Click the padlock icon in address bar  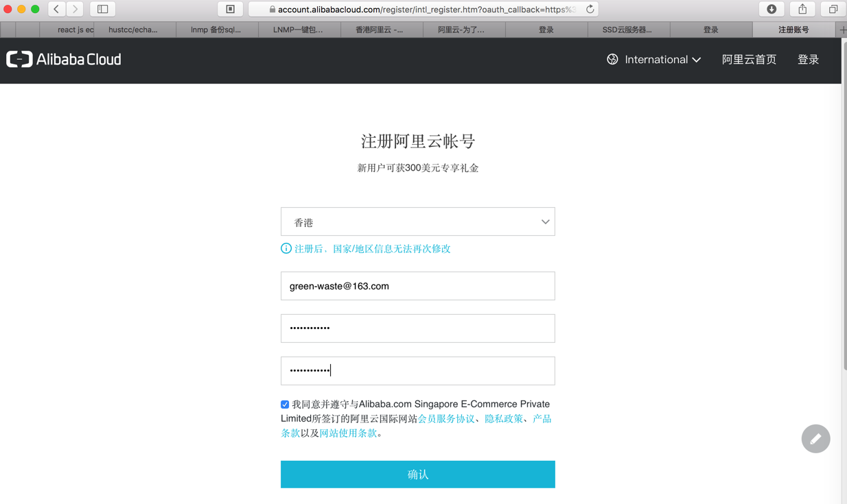(x=272, y=10)
